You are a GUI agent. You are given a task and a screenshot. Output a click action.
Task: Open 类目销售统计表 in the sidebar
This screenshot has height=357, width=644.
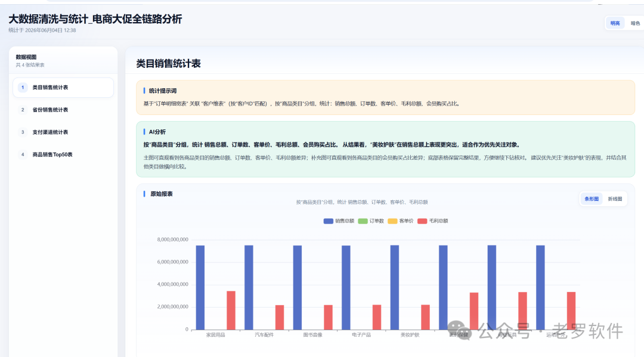63,88
